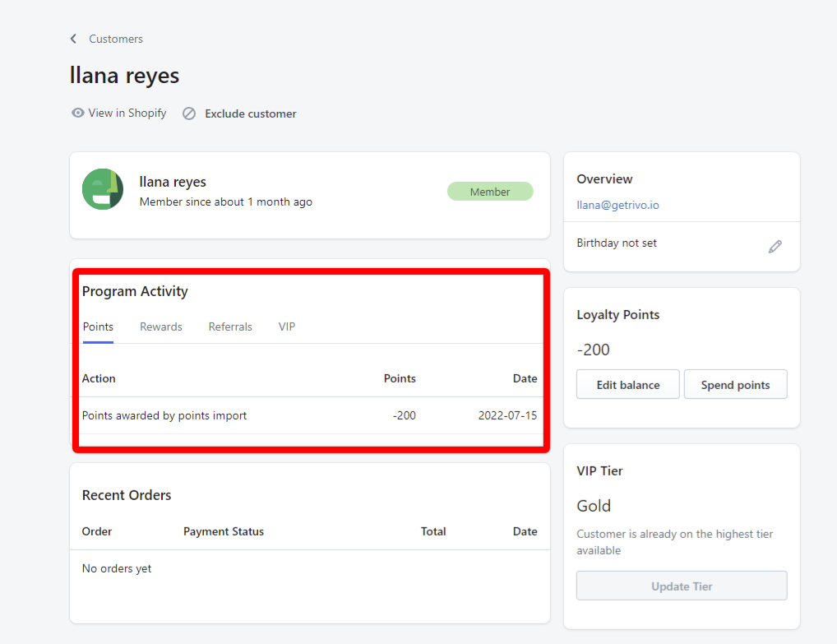
Task: Click the eye icon for View in Shopify
Action: pyautogui.click(x=78, y=114)
